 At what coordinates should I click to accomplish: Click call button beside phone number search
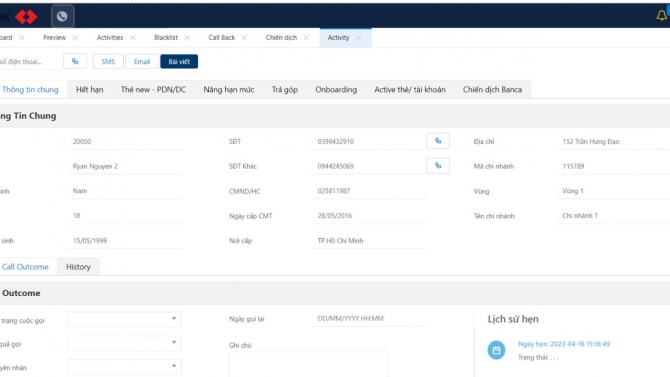tap(75, 62)
